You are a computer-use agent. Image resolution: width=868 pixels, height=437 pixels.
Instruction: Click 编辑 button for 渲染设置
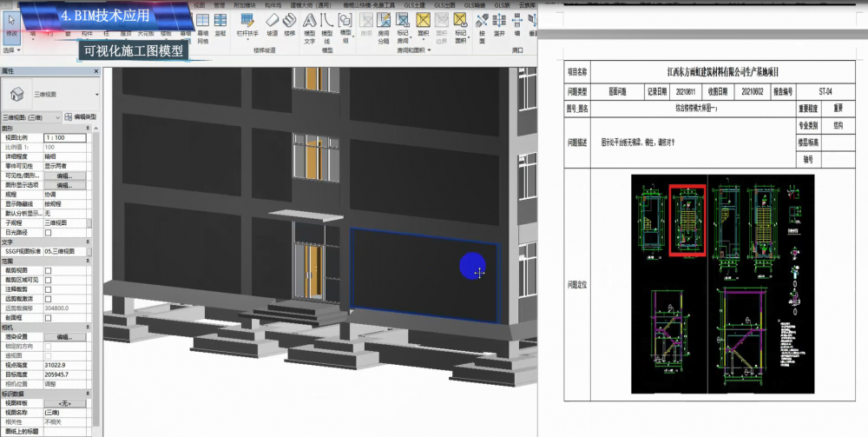pos(64,336)
